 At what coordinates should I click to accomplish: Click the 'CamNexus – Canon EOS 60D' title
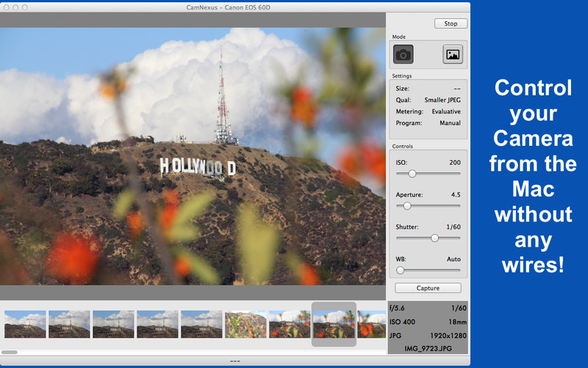(228, 7)
